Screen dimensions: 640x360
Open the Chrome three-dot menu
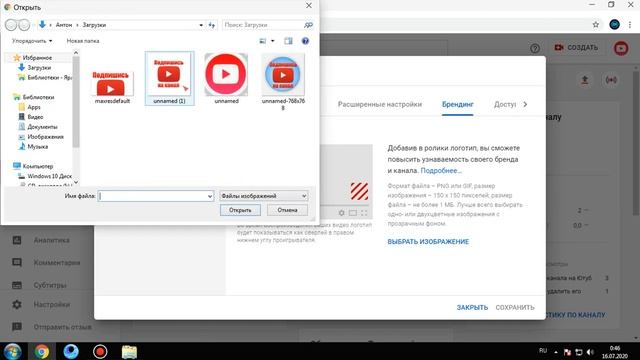pos(631,24)
